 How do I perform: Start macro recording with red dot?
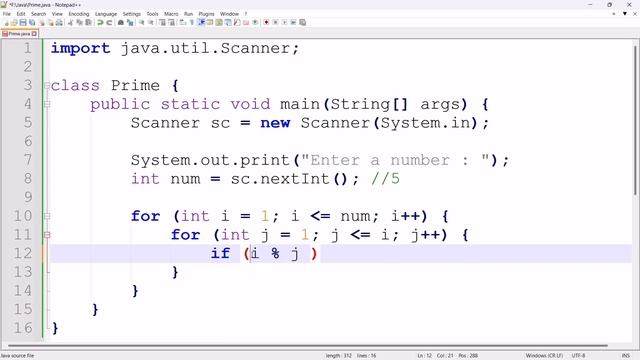pyautogui.click(x=266, y=22)
